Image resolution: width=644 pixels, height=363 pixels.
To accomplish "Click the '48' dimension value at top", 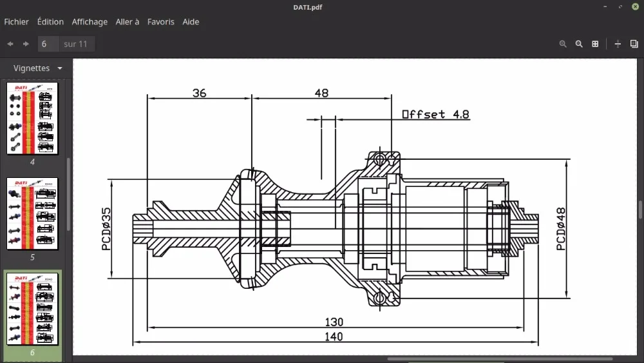I will tap(321, 93).
